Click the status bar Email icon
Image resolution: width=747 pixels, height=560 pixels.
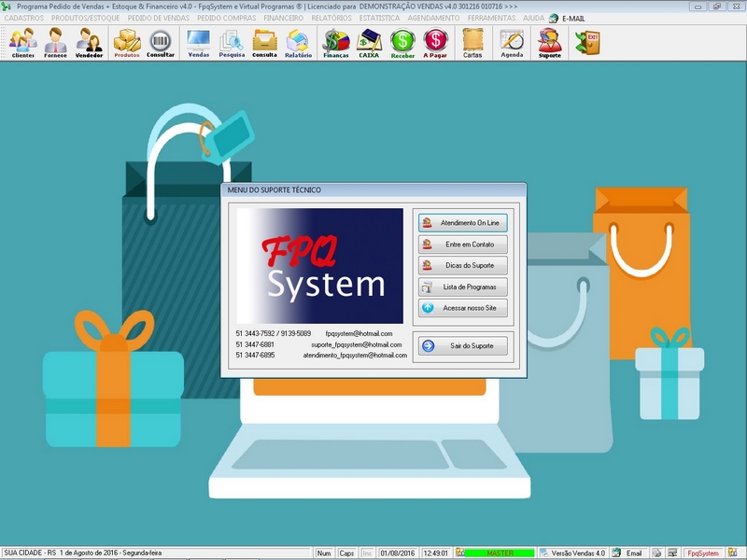[x=616, y=553]
